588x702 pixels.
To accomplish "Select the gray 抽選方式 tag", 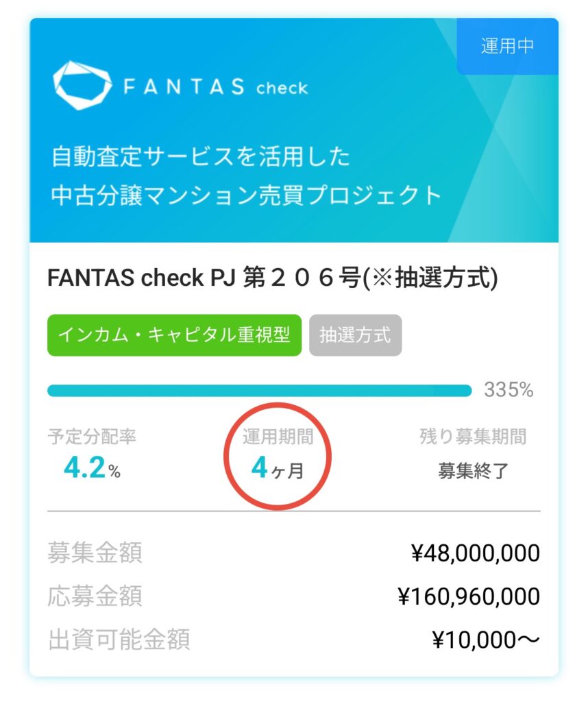I will click(x=355, y=335).
